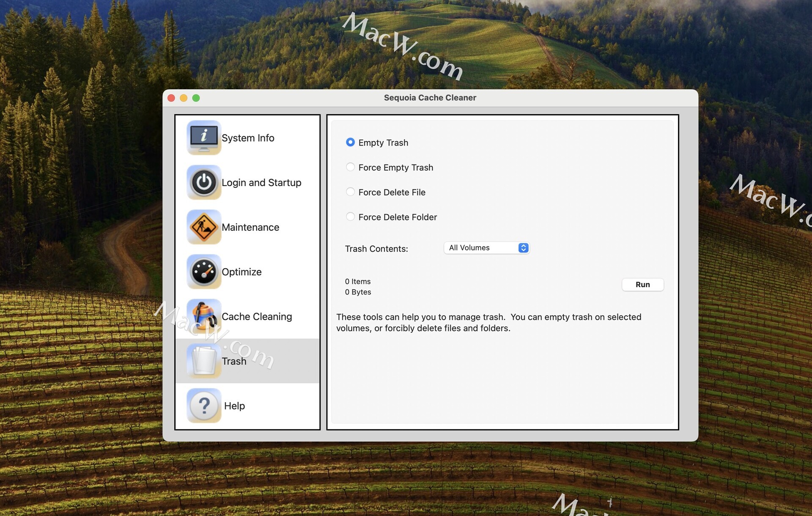Select Force Delete File radio button

click(x=350, y=192)
